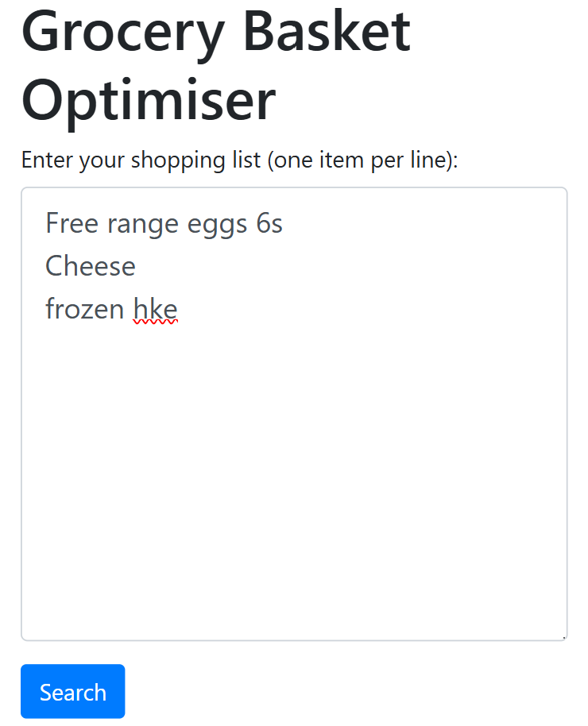This screenshot has height=726, width=588.
Task: Place cursor on the word "Cheese"
Action: (x=89, y=265)
